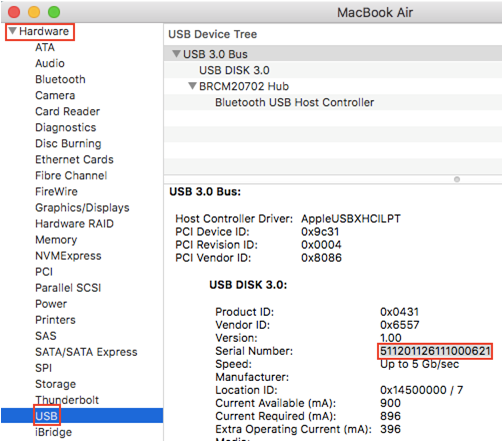
Task: Open the Disc Burning entry
Action: tap(68, 143)
